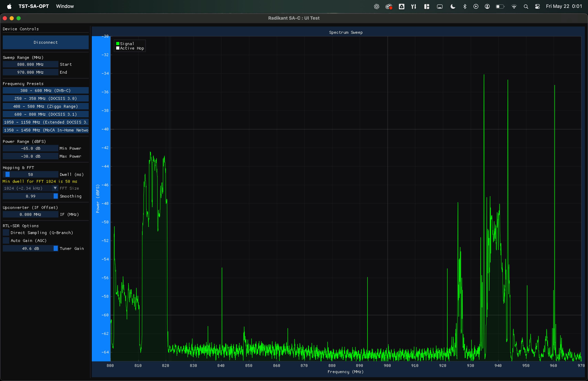Screen dimensions: 588x381
Task: Click the sweep Start frequency field
Action: pyautogui.click(x=30, y=64)
